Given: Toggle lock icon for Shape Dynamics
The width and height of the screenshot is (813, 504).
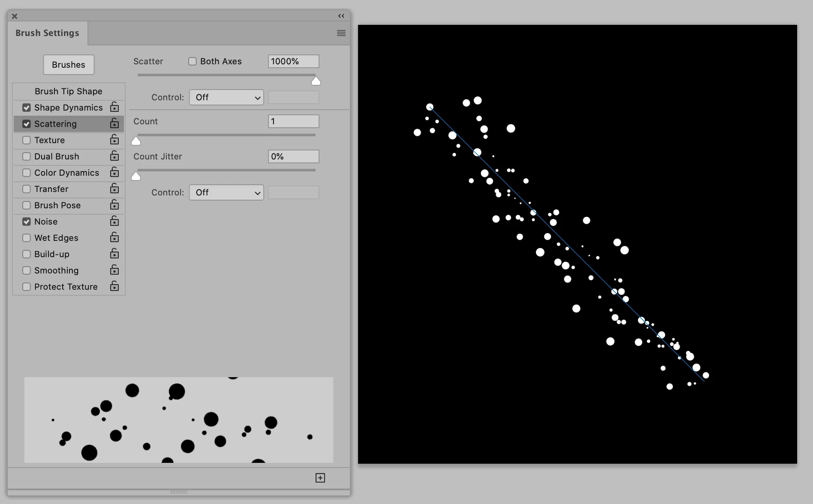Looking at the screenshot, I should pyautogui.click(x=114, y=107).
